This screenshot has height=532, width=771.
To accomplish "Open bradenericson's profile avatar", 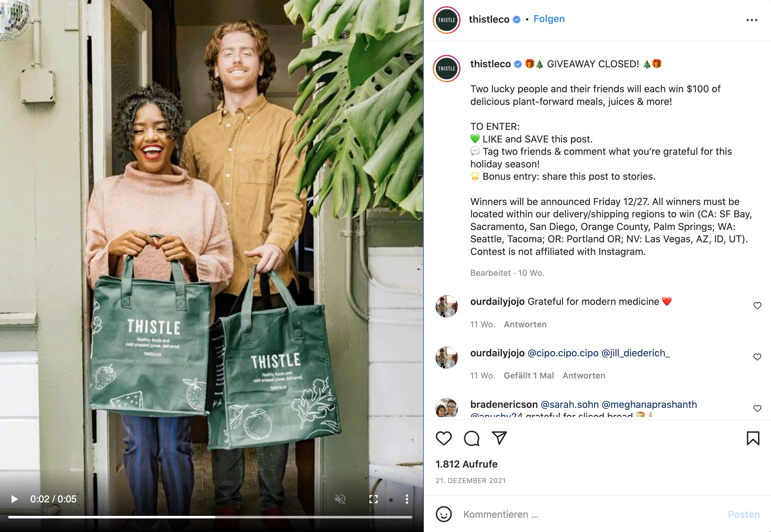I will coord(447,408).
